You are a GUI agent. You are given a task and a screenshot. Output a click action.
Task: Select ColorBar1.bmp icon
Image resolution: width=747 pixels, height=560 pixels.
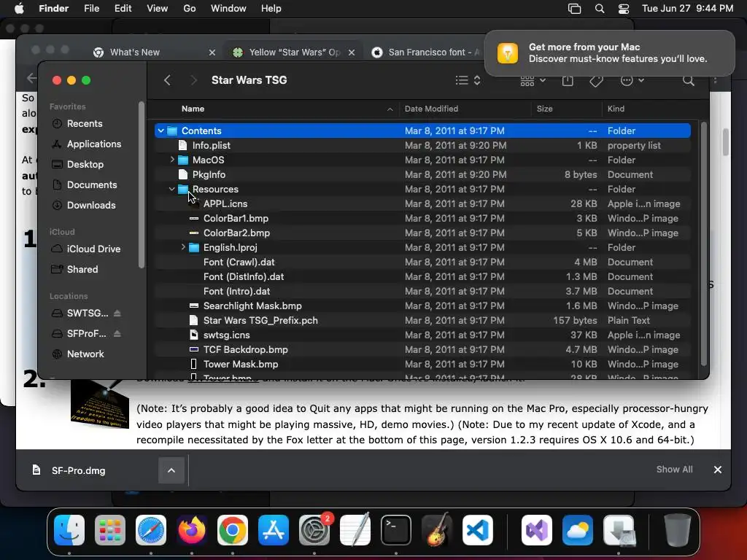[194, 218]
